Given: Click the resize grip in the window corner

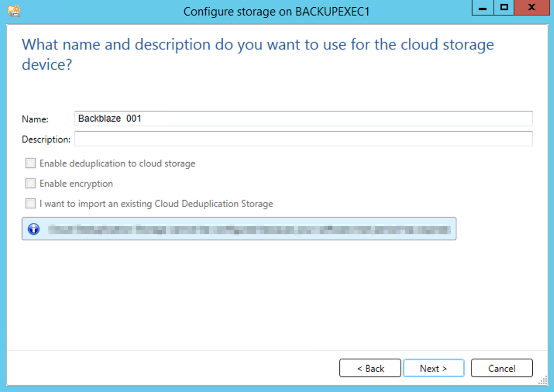Looking at the screenshot, I should [x=543, y=380].
